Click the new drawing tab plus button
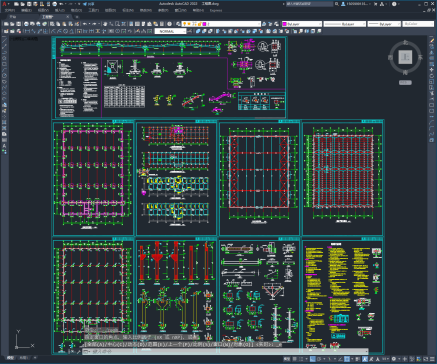Viewport: 437px width, 364px height. tap(77, 17)
